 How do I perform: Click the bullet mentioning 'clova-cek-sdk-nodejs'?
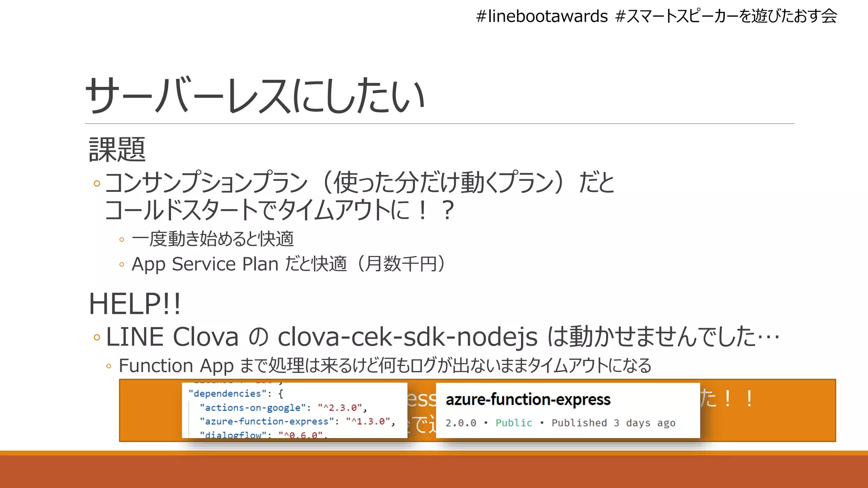[x=443, y=337]
